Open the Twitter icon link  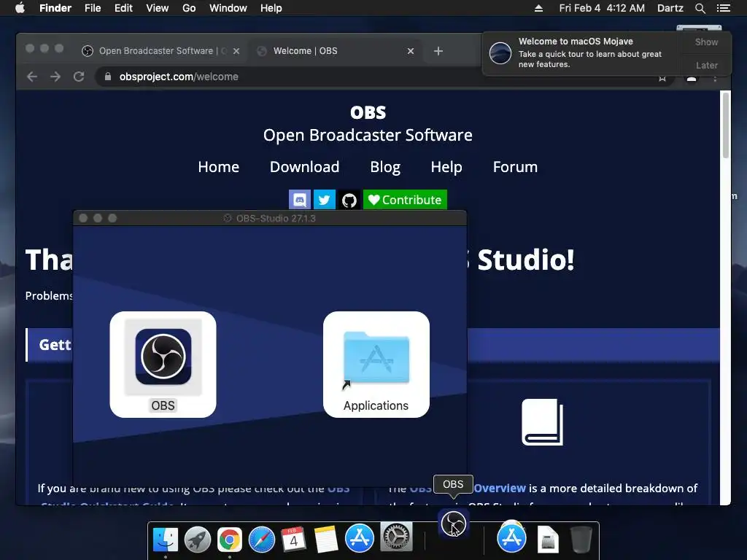[325, 200]
